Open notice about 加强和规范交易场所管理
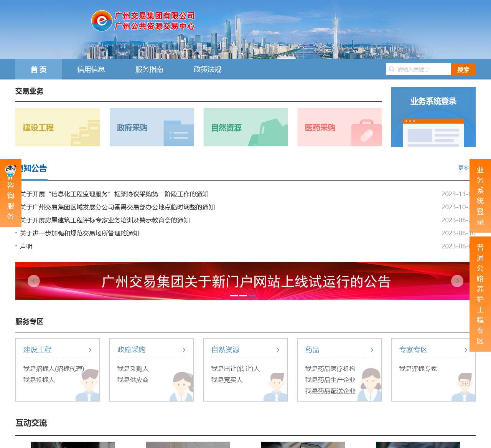491x448 pixels. pos(79,233)
